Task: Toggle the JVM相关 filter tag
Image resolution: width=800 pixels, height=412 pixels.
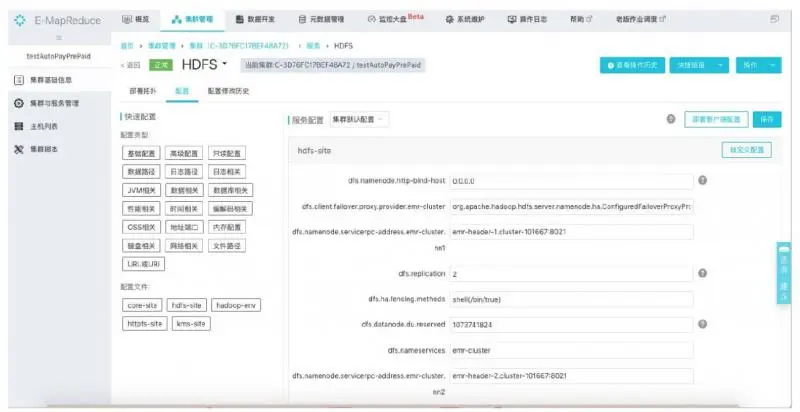Action: tap(141, 190)
